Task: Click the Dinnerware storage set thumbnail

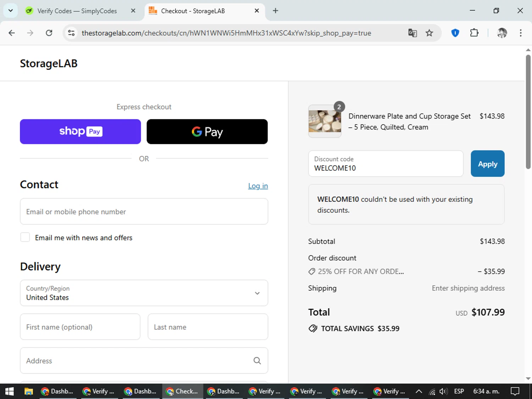Action: 325,121
